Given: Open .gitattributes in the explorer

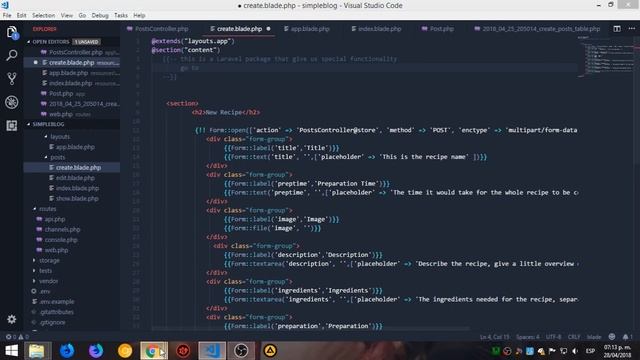Looking at the screenshot, I should (56, 312).
